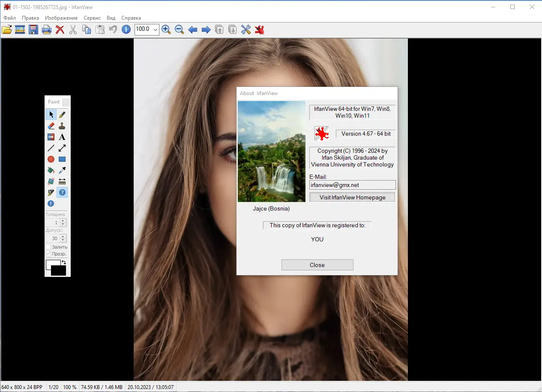Select the rotate tool in Paint panel
The width and height of the screenshot is (542, 392).
[x=51, y=181]
